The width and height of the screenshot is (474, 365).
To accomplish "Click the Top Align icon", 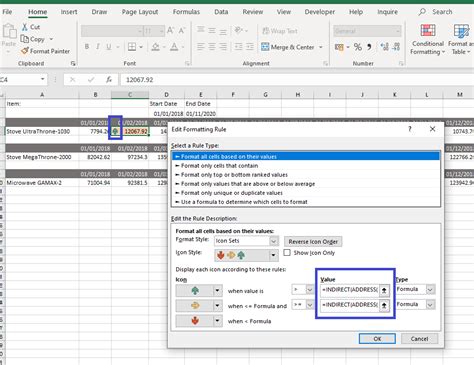I will tap(201, 30).
